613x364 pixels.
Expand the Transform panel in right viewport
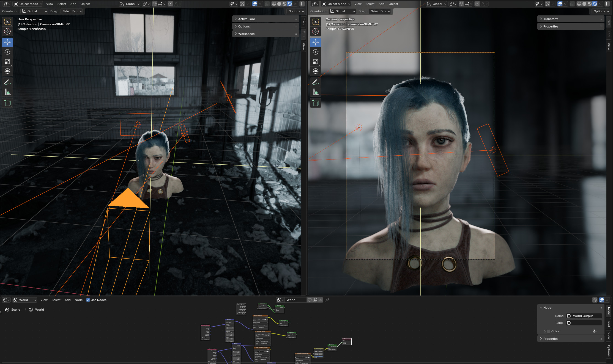(x=551, y=19)
